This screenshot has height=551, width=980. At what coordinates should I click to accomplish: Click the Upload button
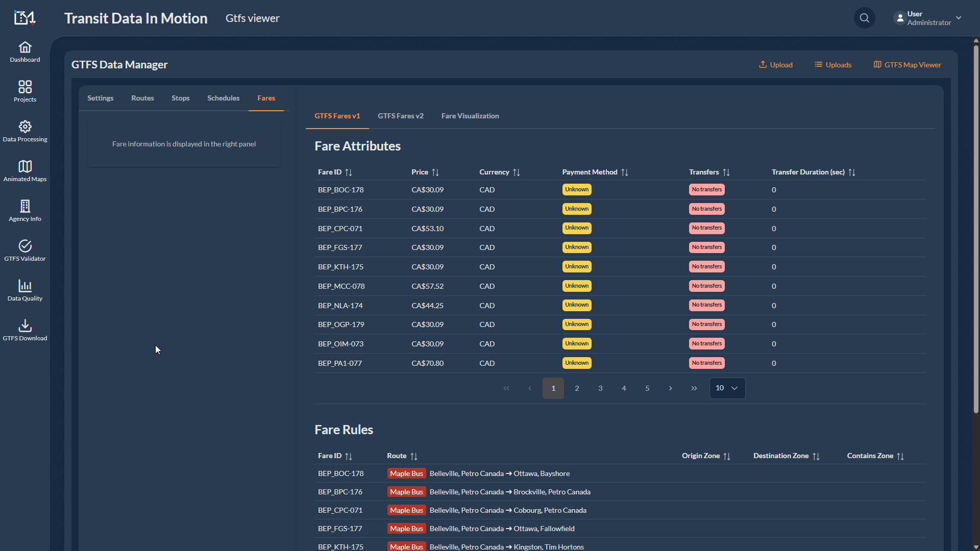pyautogui.click(x=775, y=65)
